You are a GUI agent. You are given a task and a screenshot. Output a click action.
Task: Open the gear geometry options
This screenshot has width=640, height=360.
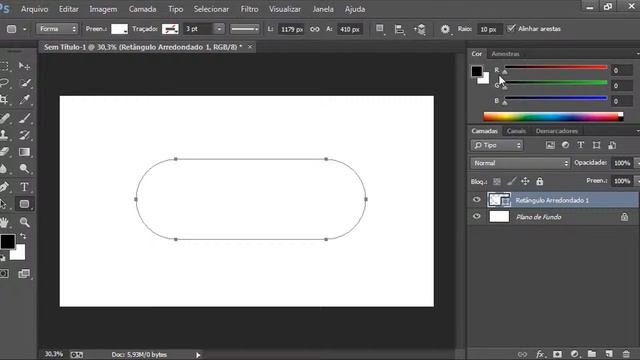(x=445, y=29)
